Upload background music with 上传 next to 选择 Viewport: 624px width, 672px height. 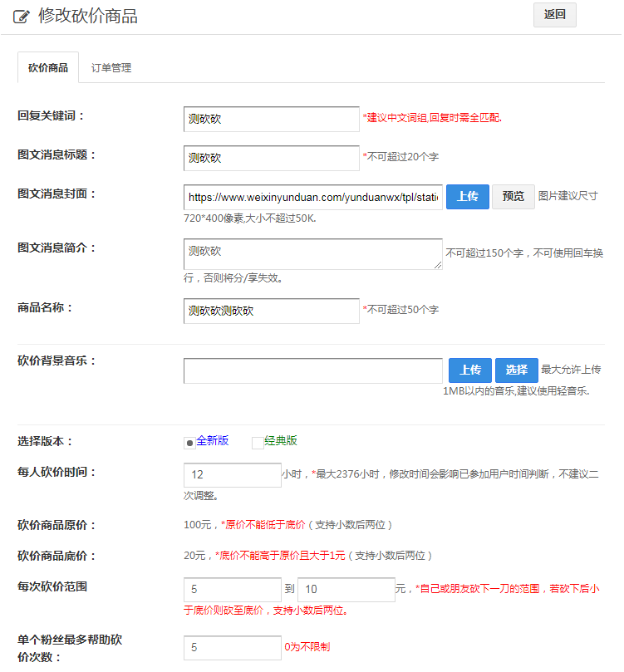[x=470, y=370]
